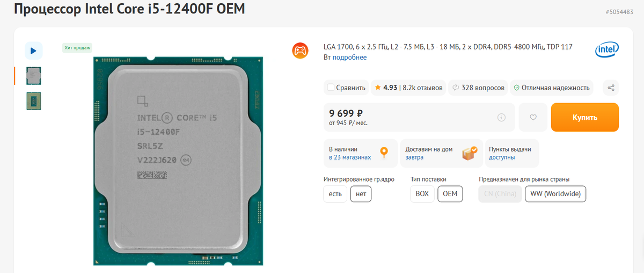Open the 328 вопросов section
The width and height of the screenshot is (644, 273).
click(479, 88)
